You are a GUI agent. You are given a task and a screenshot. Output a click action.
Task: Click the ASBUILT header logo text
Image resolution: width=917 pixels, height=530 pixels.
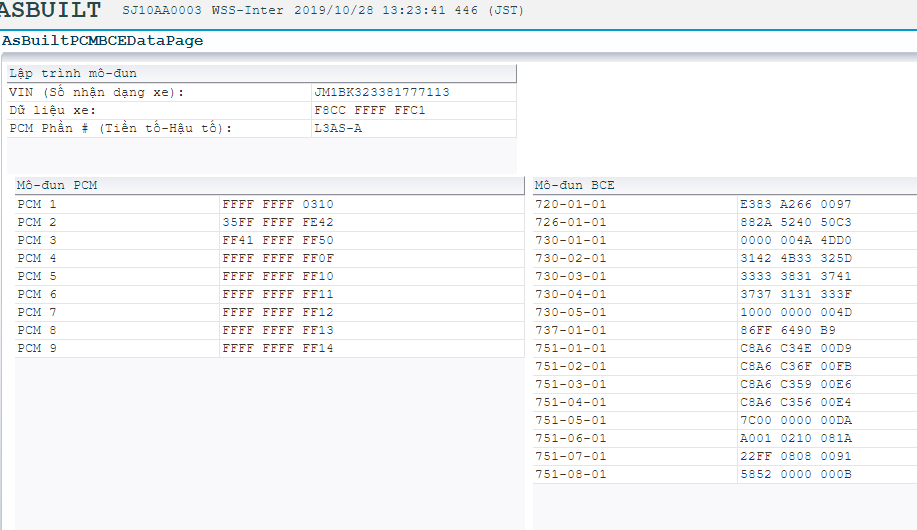(x=50, y=11)
